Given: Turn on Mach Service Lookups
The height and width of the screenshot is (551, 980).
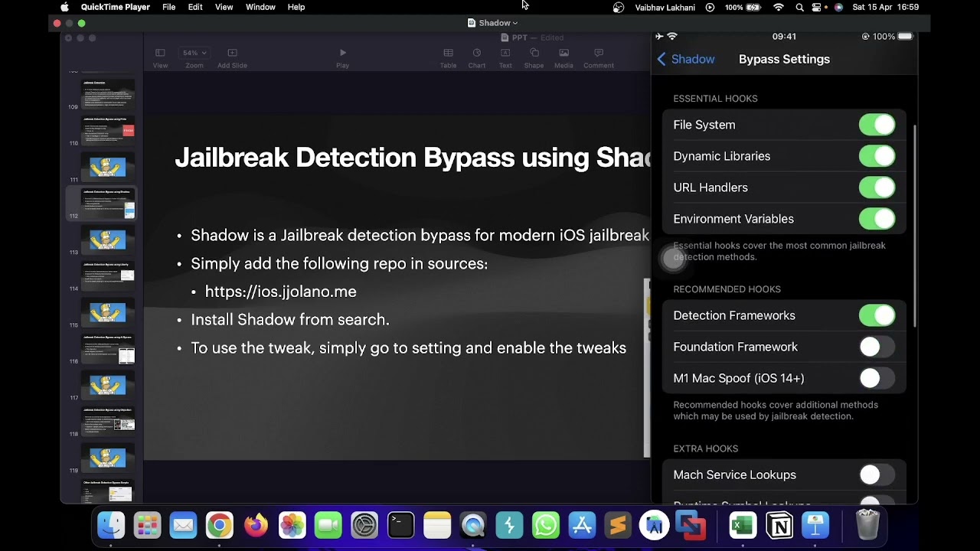Looking at the screenshot, I should (x=877, y=474).
